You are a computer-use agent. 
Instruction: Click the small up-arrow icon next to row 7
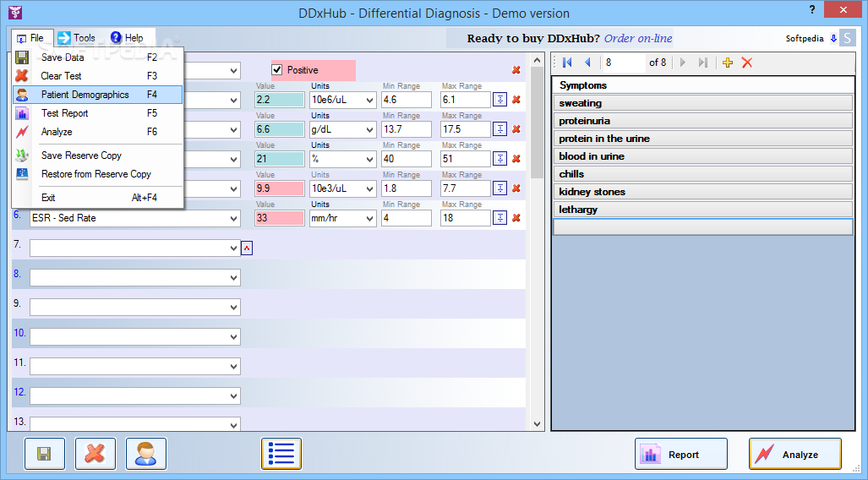(247, 248)
